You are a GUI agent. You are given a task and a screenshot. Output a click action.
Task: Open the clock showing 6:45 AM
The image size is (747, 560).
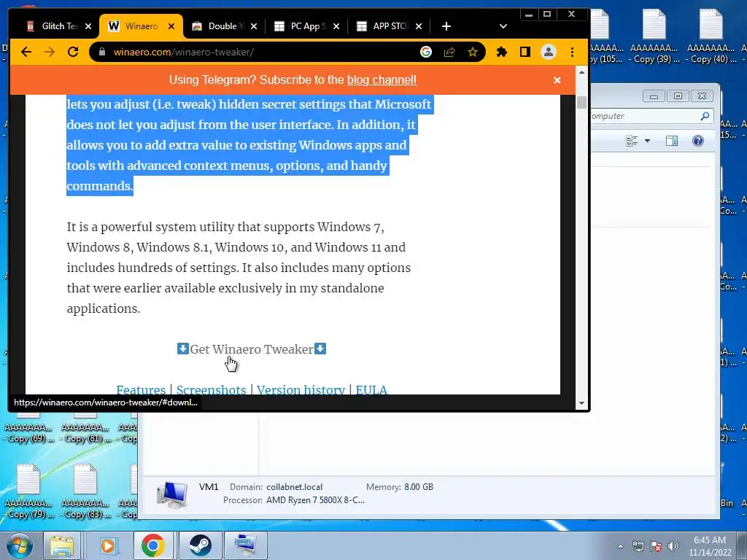pos(710,546)
